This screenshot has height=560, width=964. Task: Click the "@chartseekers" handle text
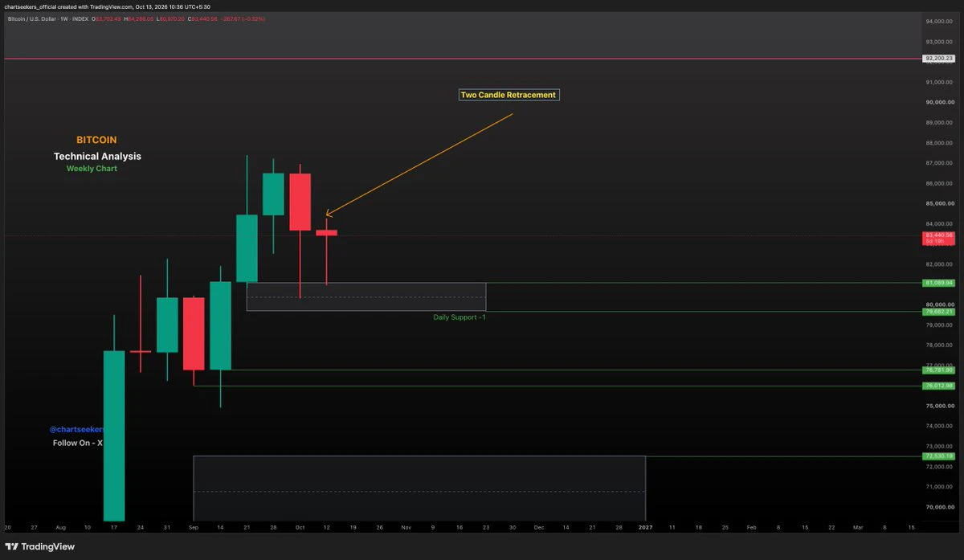click(76, 430)
